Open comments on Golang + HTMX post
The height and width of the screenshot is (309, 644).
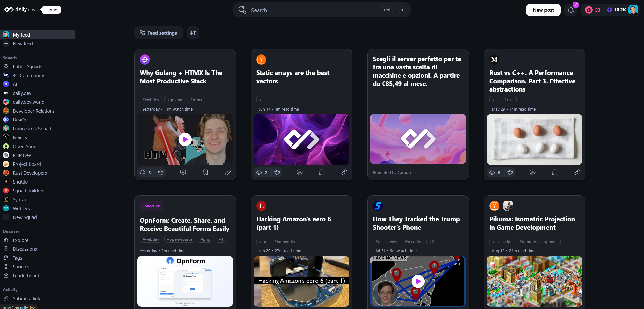pyautogui.click(x=183, y=173)
